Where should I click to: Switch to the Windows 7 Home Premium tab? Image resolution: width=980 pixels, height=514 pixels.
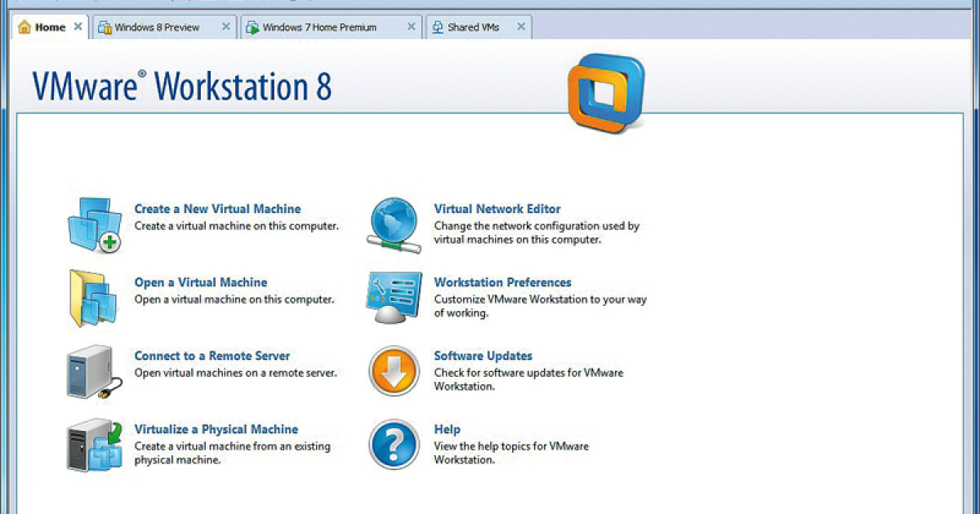click(332, 27)
